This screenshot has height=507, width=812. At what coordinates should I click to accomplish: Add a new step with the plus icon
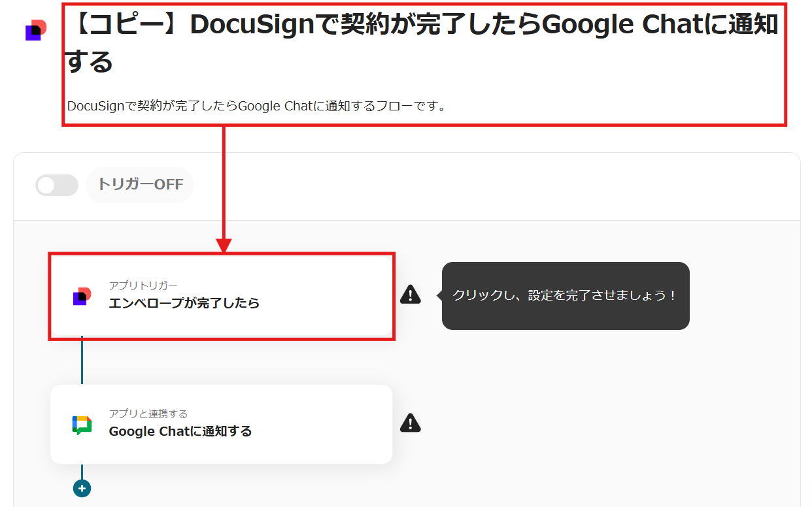click(82, 488)
